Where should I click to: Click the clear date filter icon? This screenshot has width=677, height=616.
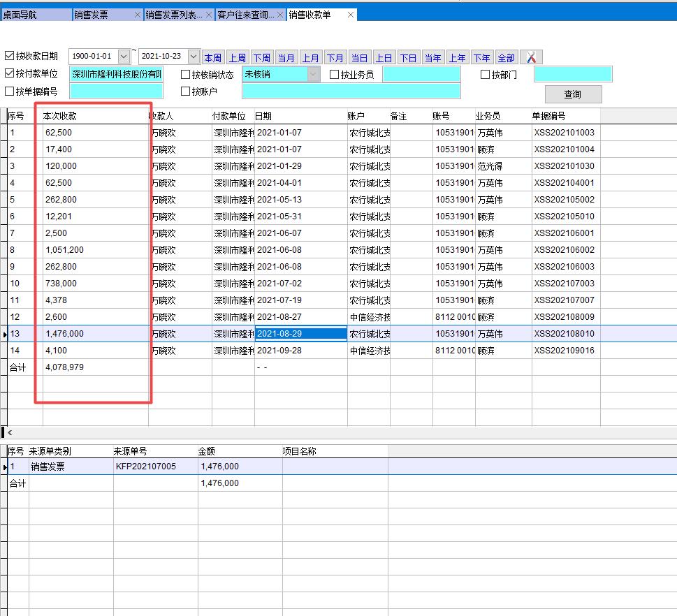pos(532,57)
